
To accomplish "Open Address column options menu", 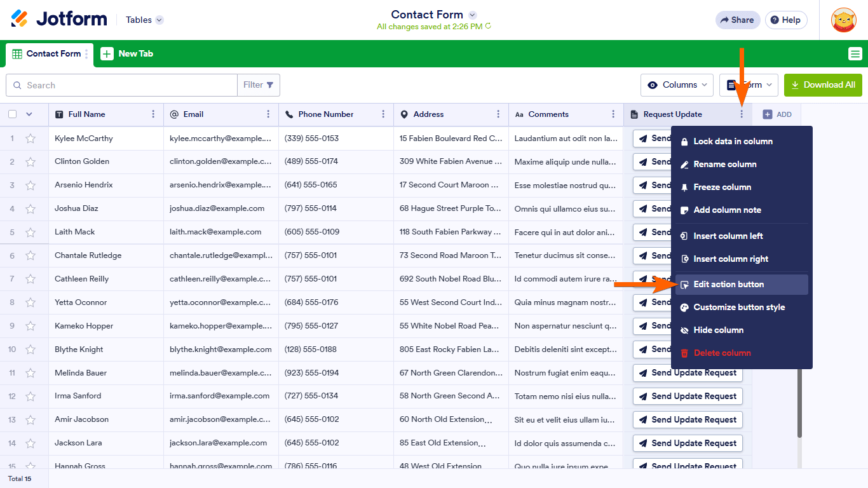I will [498, 114].
